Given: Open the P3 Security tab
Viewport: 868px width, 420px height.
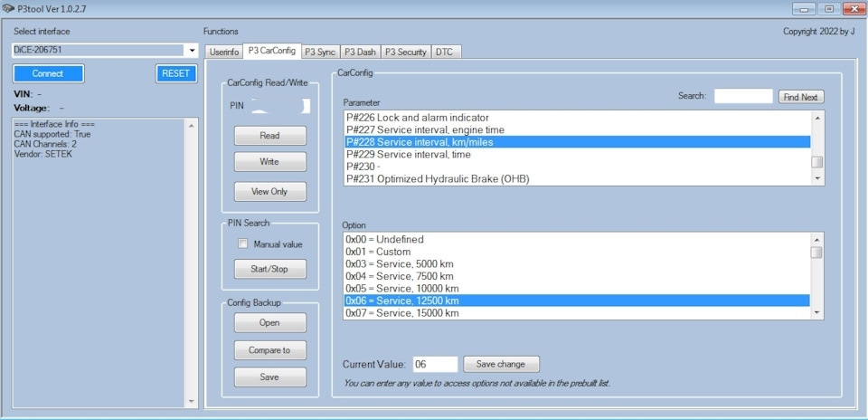Looking at the screenshot, I should (406, 52).
